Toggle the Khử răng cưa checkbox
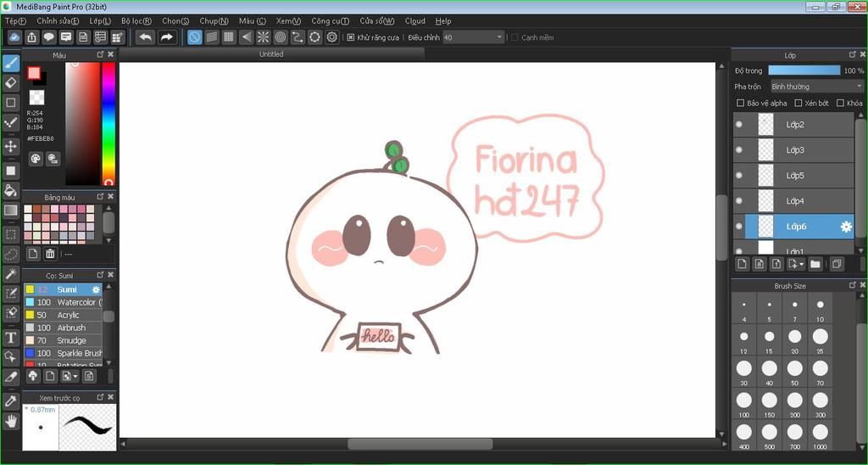The image size is (868, 465). [351, 37]
